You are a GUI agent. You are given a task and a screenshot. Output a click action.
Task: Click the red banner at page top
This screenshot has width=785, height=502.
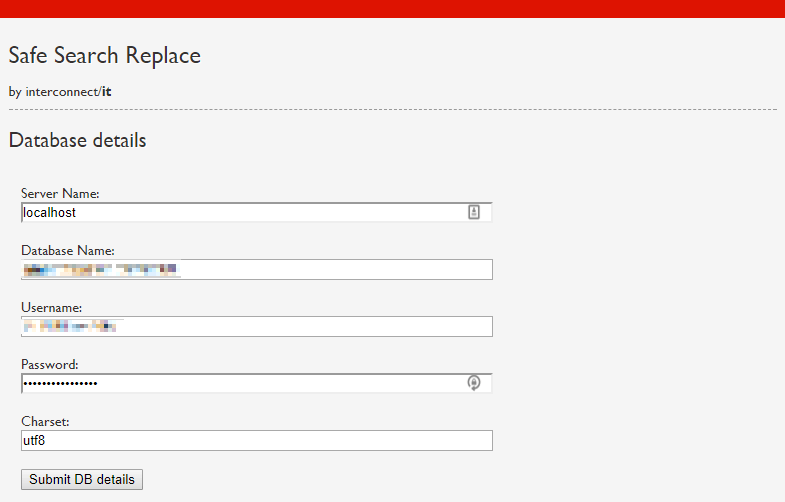[x=392, y=9]
